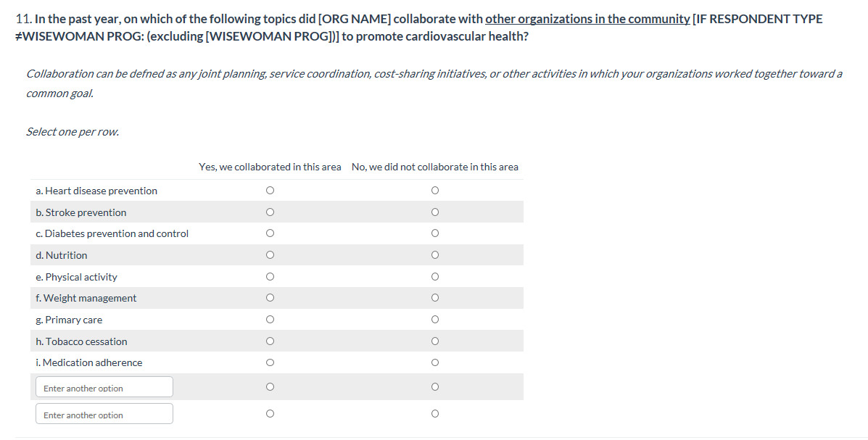The height and width of the screenshot is (440, 868).
Task: Click the second Enter another option field
Action: 104,415
